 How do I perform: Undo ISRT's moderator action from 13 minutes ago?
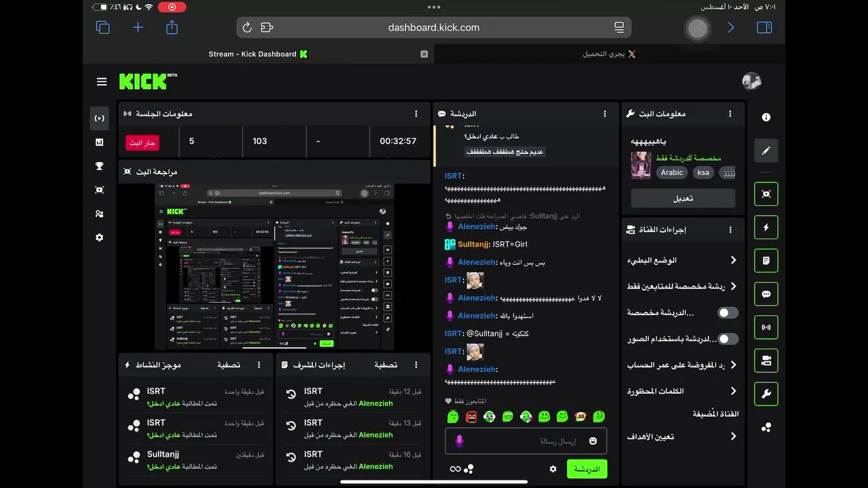point(291,426)
